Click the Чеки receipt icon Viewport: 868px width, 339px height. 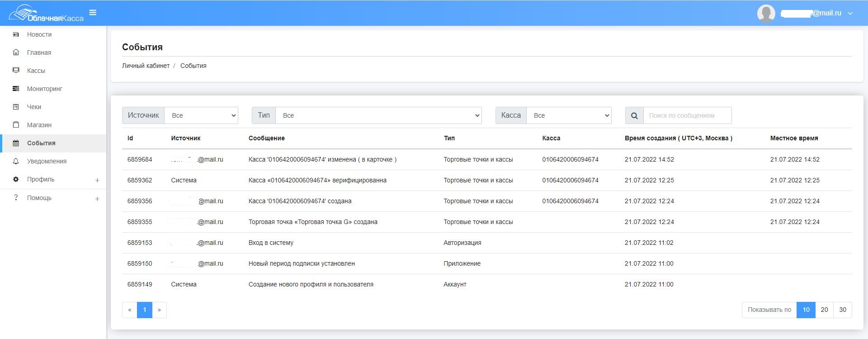coord(16,107)
